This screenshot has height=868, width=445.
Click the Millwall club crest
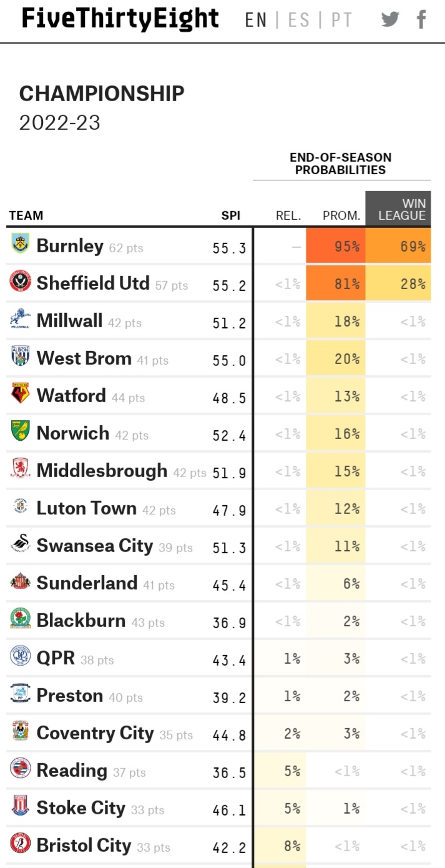pos(20,320)
